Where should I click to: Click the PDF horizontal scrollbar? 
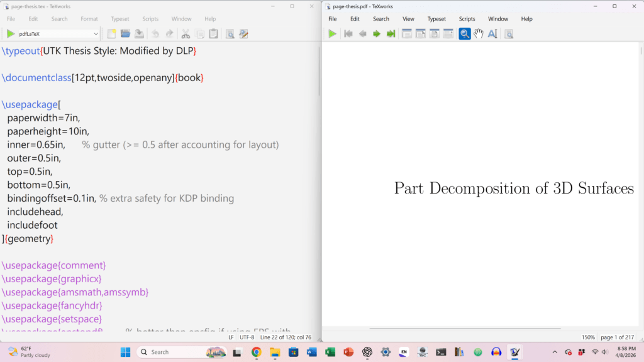464,328
